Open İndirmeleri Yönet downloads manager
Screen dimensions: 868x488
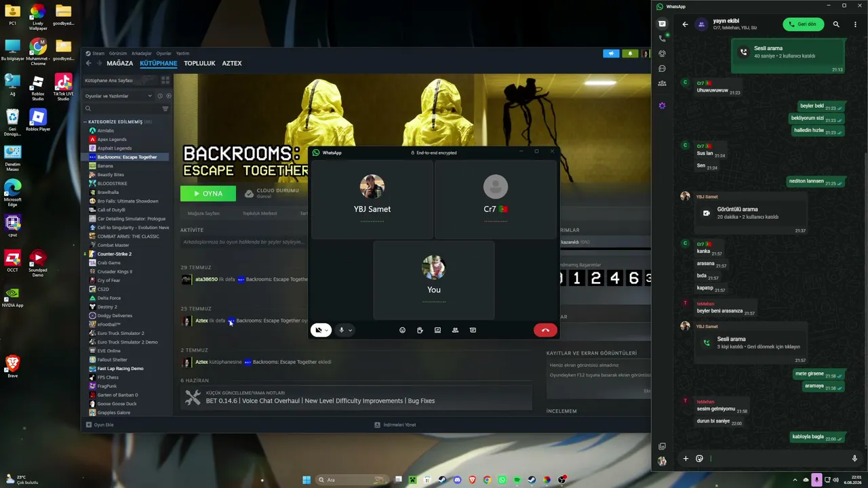tap(395, 425)
